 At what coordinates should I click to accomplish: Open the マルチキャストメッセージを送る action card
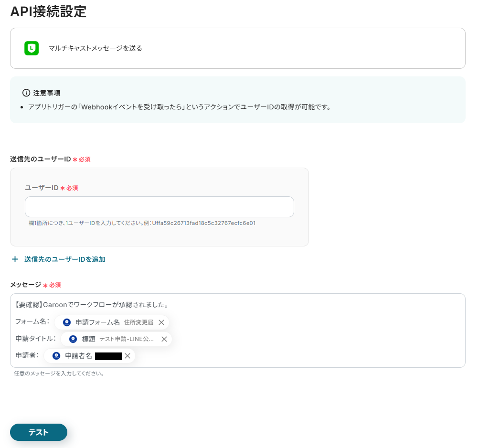(x=237, y=48)
